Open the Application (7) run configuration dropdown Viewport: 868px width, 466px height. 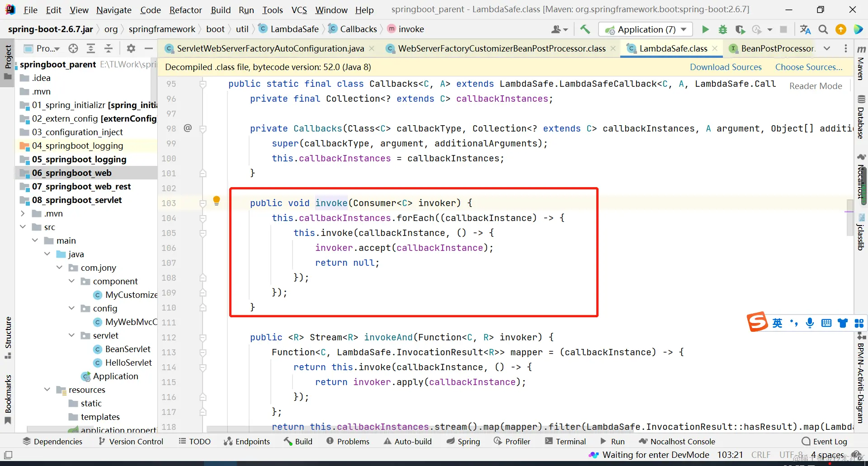tap(646, 29)
